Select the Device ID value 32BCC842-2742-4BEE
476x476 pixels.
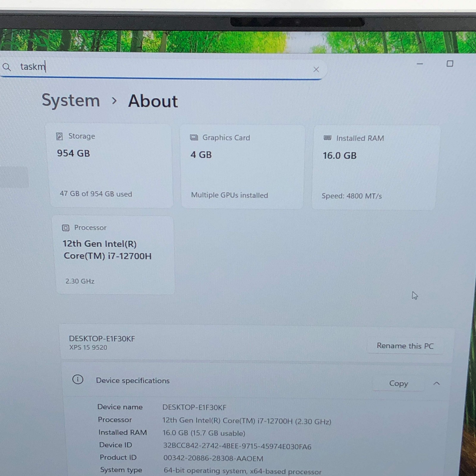coord(237,446)
